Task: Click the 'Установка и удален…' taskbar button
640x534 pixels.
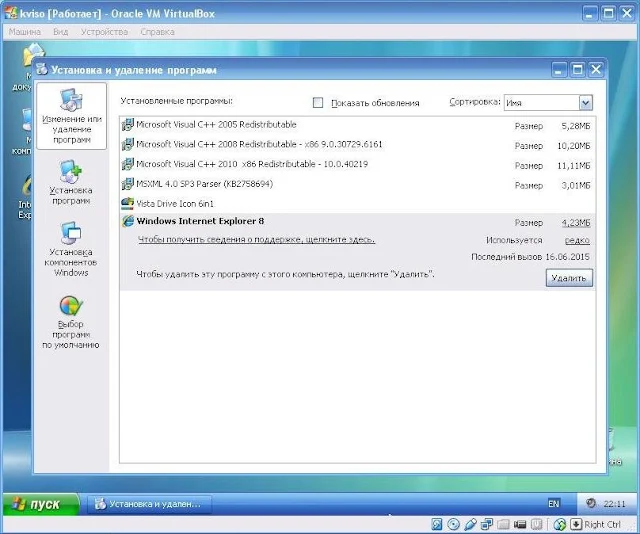Action: (149, 504)
